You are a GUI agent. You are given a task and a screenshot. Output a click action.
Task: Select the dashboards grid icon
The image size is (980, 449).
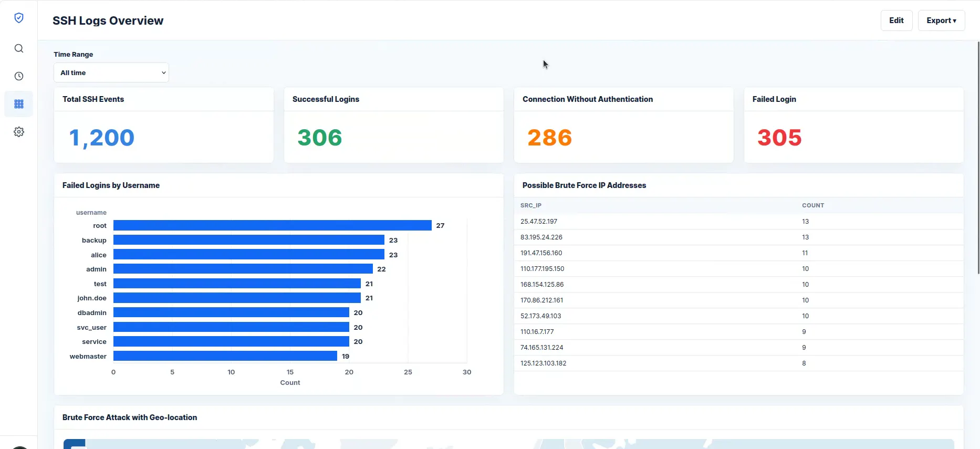(19, 104)
